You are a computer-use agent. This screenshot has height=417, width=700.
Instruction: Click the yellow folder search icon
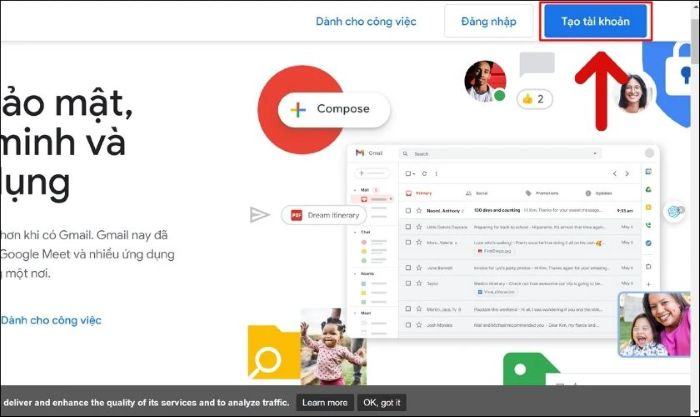click(273, 354)
